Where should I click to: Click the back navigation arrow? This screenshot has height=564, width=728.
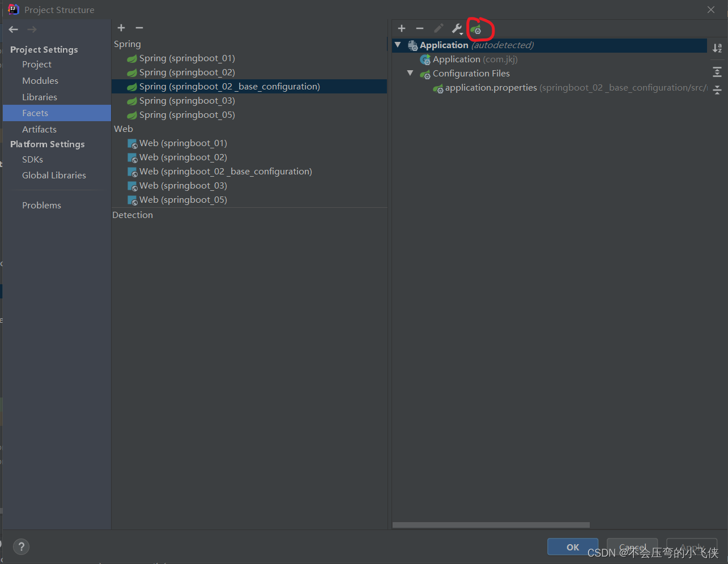(14, 29)
